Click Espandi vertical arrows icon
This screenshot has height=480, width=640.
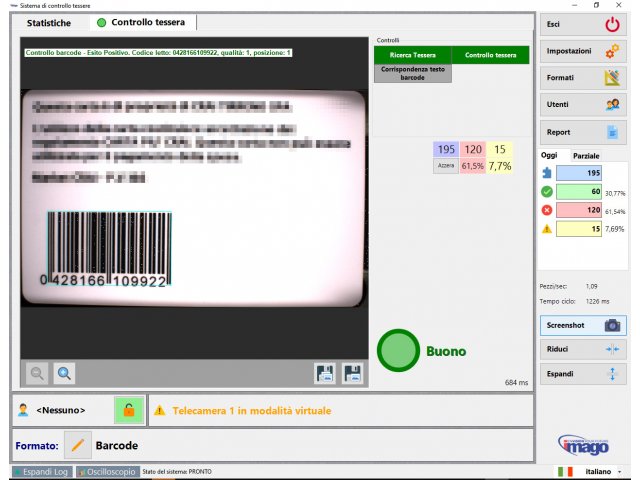612,374
